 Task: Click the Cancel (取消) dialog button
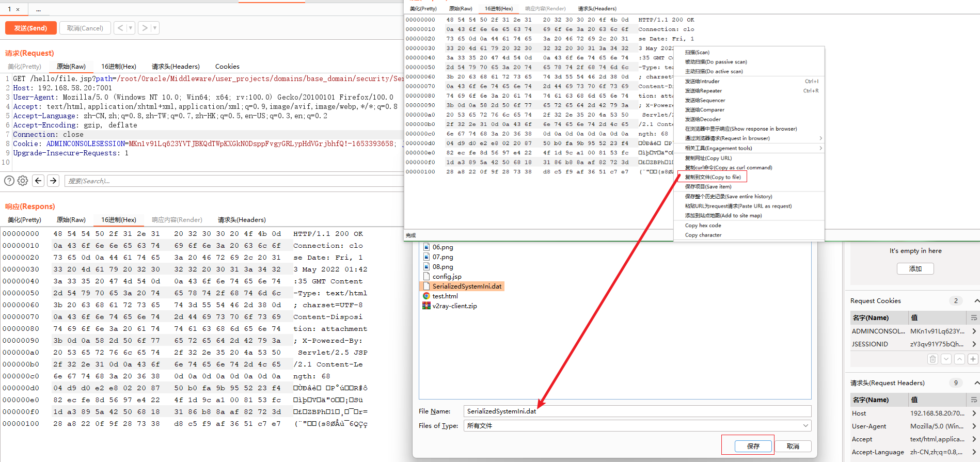point(793,446)
